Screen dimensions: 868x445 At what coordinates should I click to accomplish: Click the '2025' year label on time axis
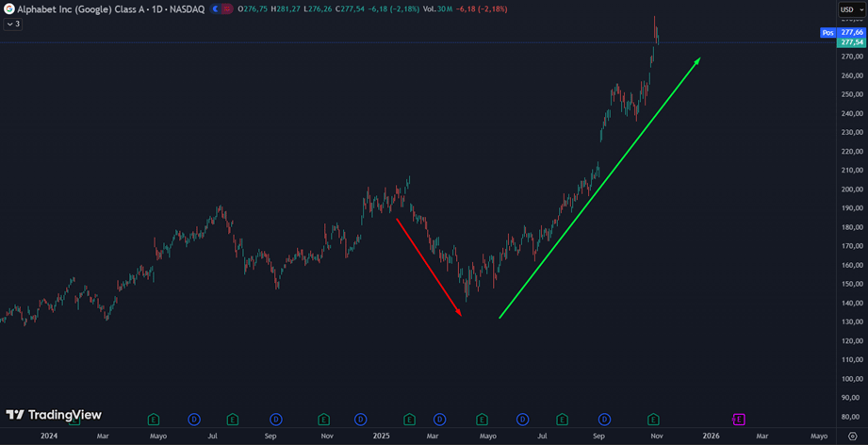[382, 436]
